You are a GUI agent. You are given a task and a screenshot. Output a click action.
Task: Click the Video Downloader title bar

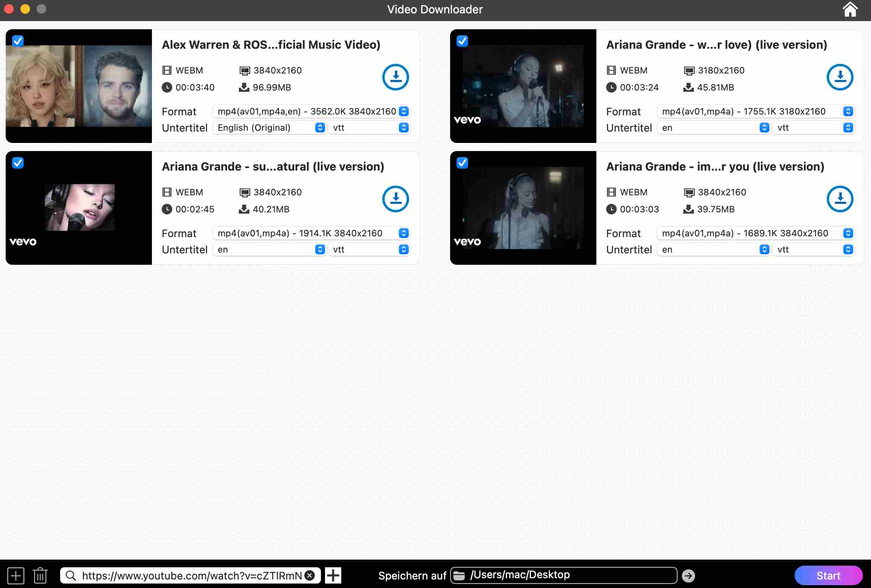(435, 9)
